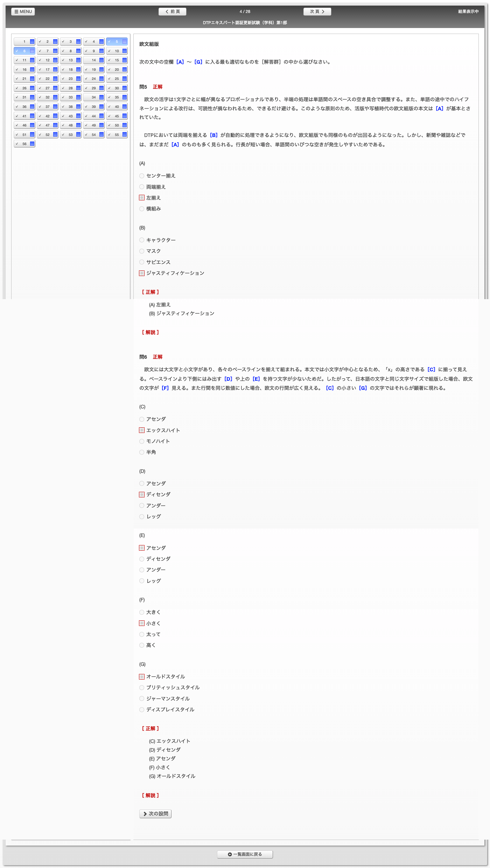Go to next page with 次頁 button
Viewport: 490px width, 868px height.
(317, 12)
